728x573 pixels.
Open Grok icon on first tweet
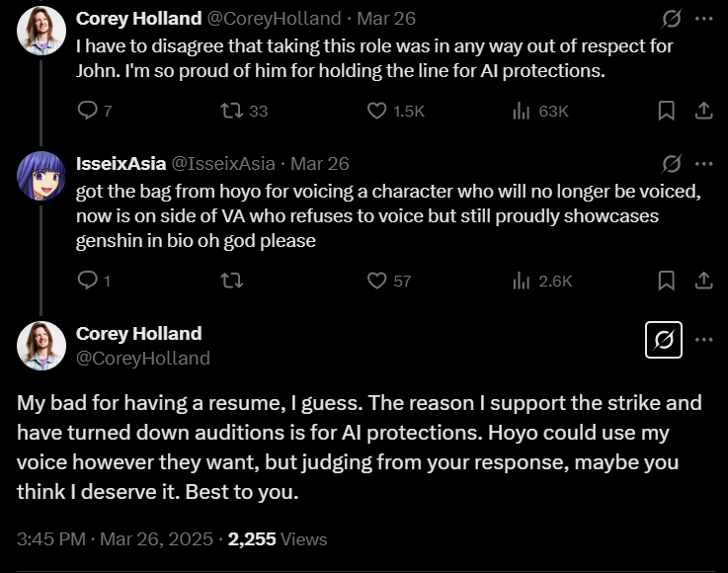pos(672,19)
